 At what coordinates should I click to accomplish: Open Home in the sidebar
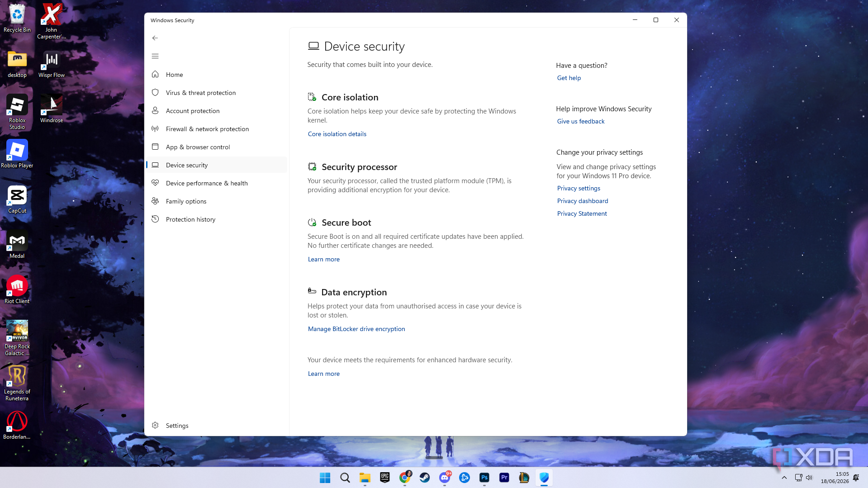pyautogui.click(x=216, y=75)
